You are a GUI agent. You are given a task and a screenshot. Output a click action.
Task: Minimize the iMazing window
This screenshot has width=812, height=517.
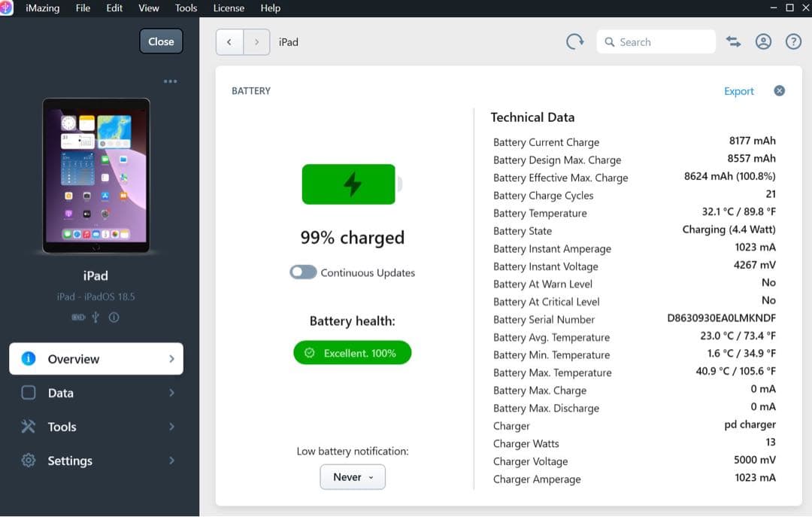click(773, 8)
